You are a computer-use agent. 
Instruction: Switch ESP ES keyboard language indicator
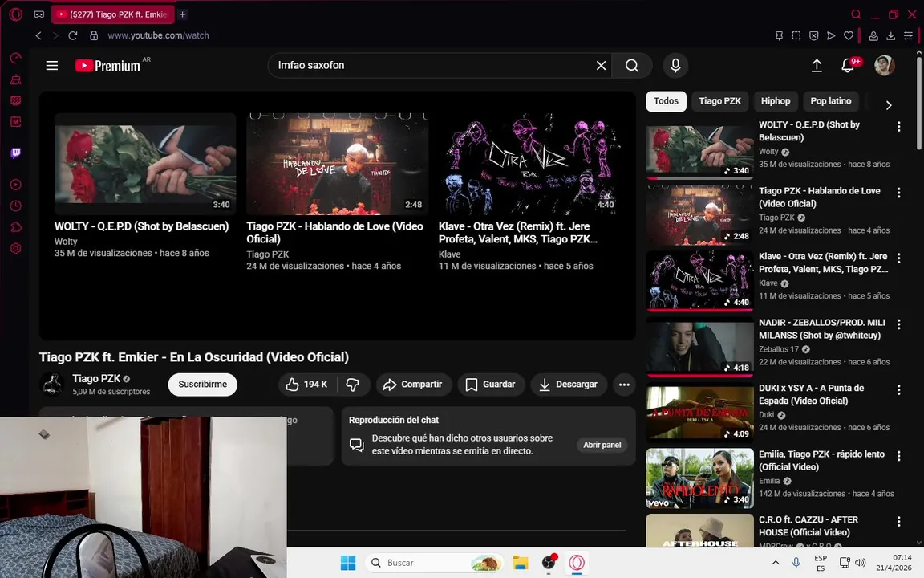tap(821, 563)
